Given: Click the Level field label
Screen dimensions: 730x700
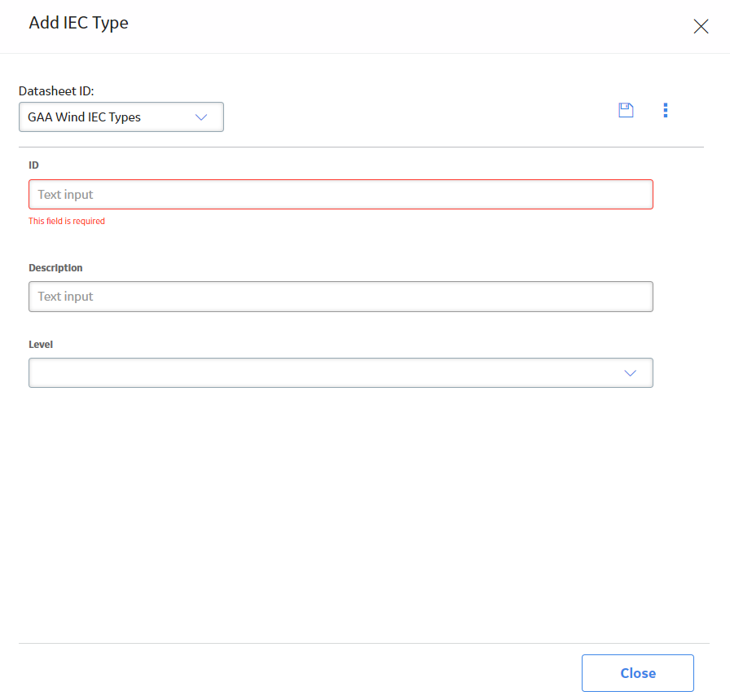Looking at the screenshot, I should pos(41,345).
